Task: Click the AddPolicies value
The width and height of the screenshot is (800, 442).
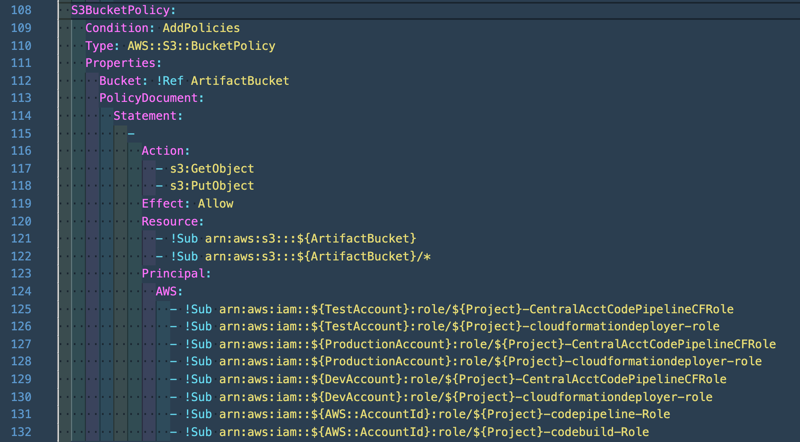Action: click(x=201, y=28)
